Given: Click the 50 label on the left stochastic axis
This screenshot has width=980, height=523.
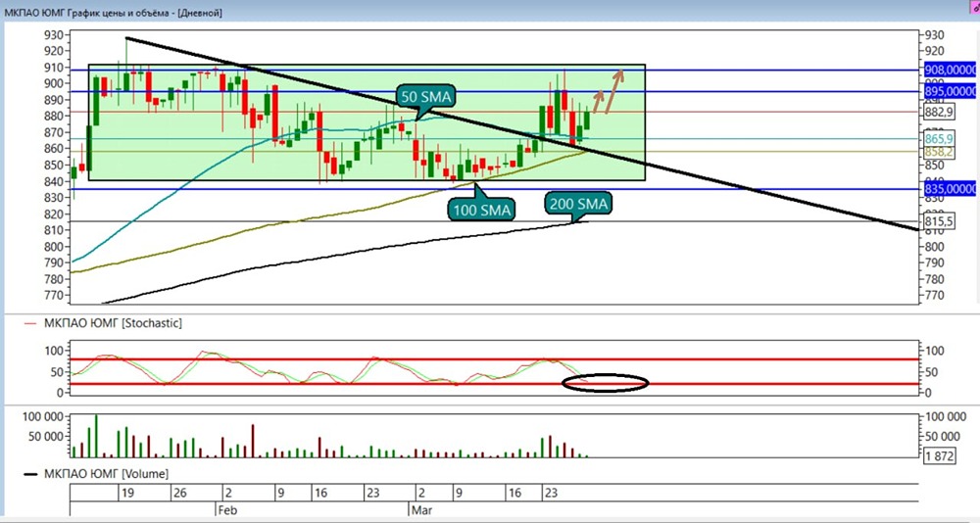Looking at the screenshot, I should point(58,372).
